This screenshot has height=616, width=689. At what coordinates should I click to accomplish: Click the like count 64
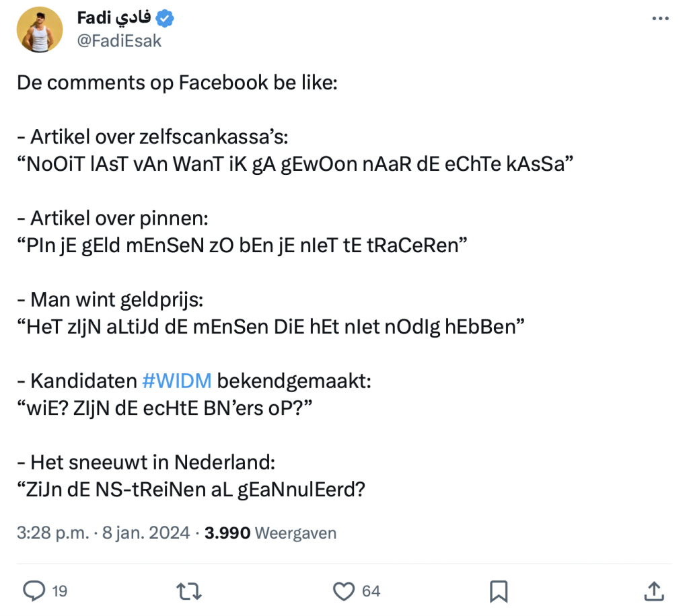click(x=371, y=591)
